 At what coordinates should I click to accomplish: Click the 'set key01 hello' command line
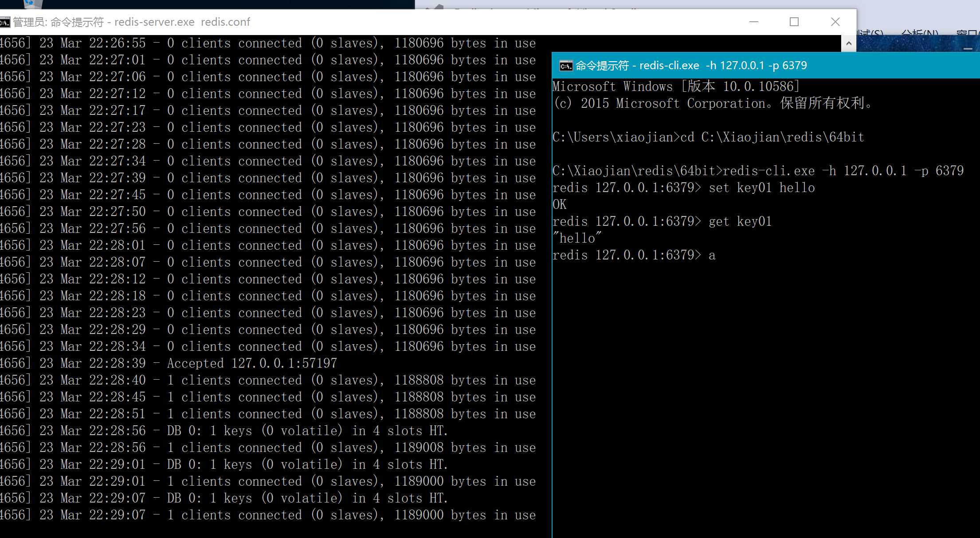point(684,188)
